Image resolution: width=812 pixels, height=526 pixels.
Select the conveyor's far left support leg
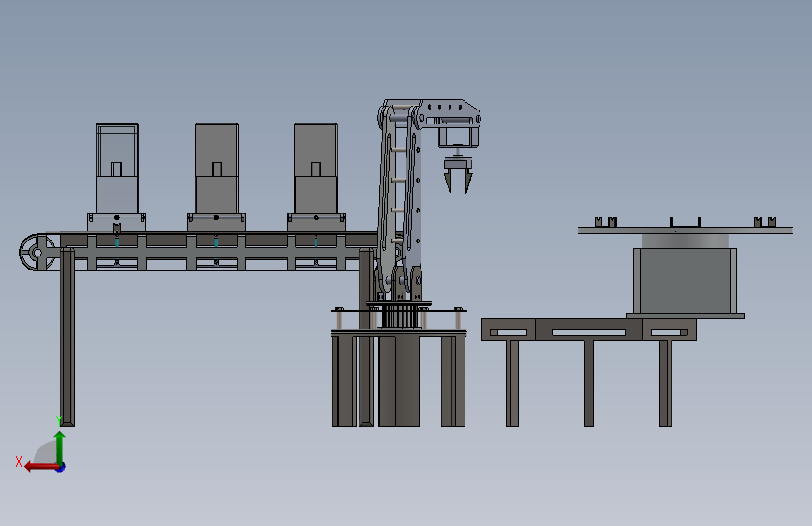pyautogui.click(x=67, y=337)
